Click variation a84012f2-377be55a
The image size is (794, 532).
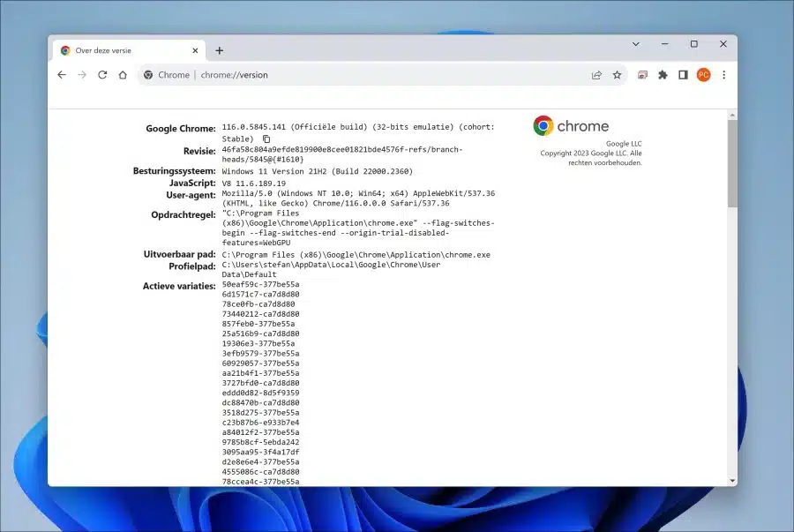tap(261, 432)
